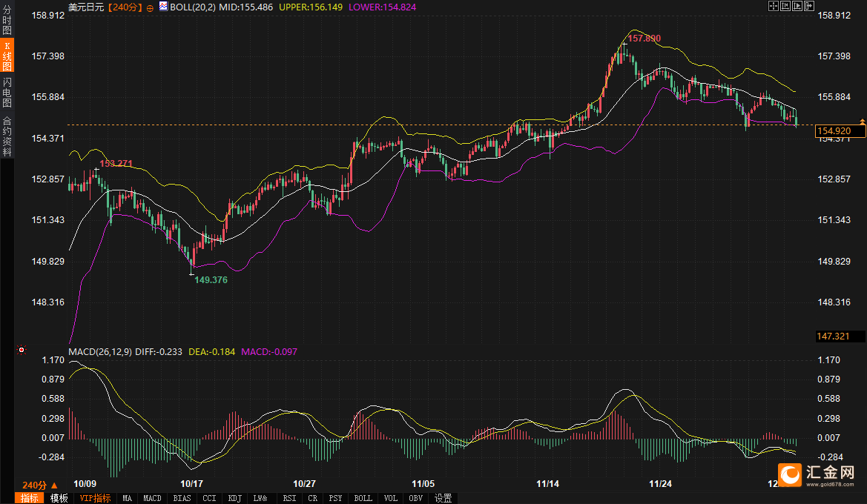Click the orange arrow marker on price axis
The height and width of the screenshot is (504, 867).
pyautogui.click(x=862, y=120)
